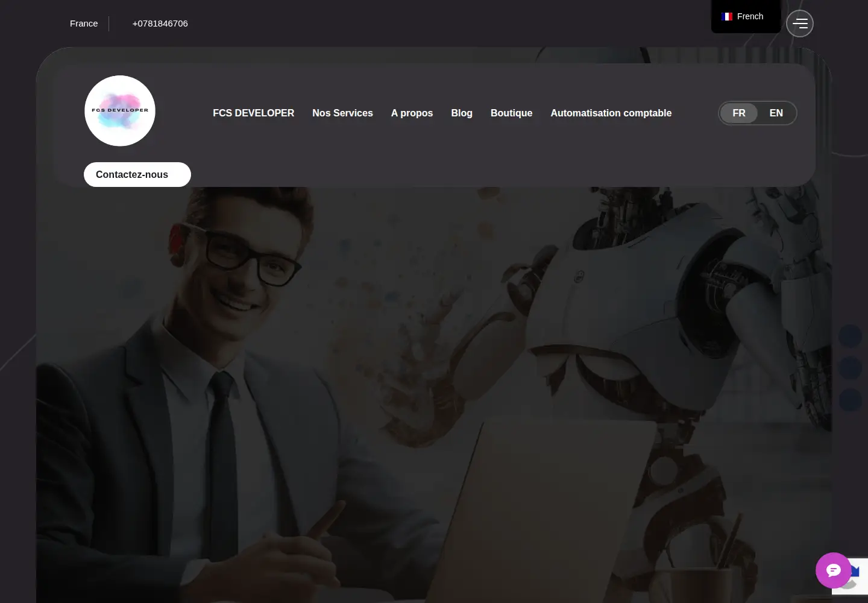The width and height of the screenshot is (868, 603).
Task: Open the hamburger menu icon
Action: (800, 24)
